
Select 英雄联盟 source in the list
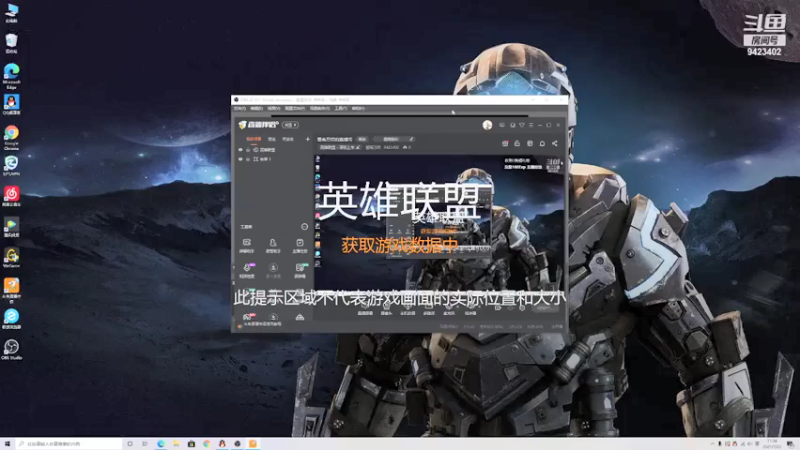[x=267, y=150]
